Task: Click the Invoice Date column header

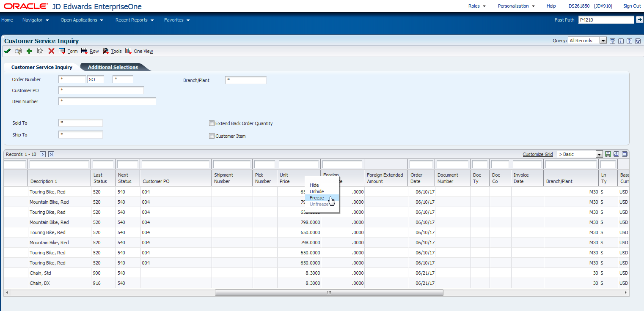Action: (527, 178)
